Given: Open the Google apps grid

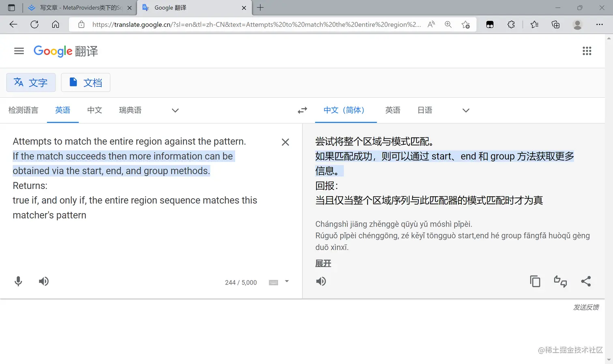Looking at the screenshot, I should click(x=587, y=51).
